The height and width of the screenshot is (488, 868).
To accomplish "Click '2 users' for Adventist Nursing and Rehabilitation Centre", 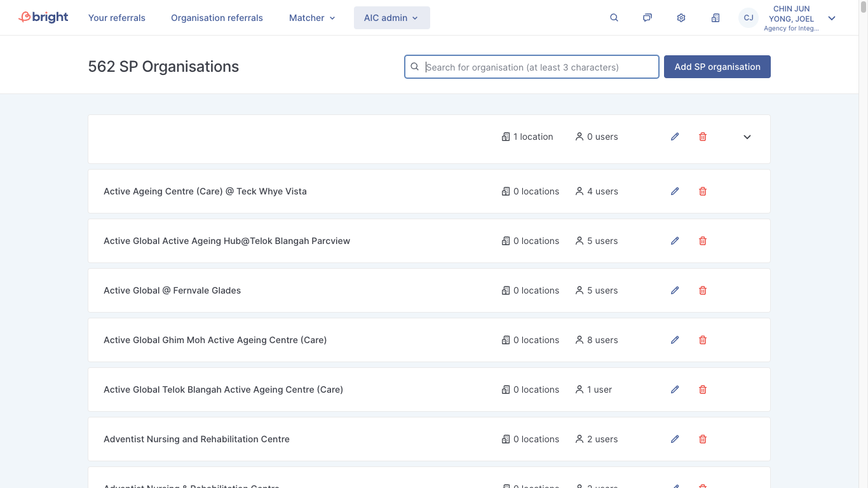I will 597,439.
